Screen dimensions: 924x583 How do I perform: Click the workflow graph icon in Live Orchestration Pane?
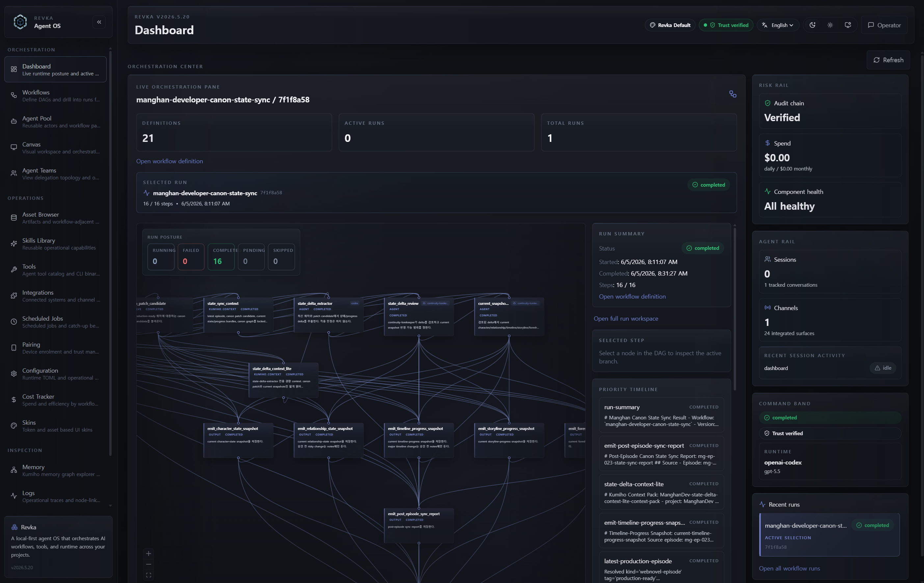732,94
